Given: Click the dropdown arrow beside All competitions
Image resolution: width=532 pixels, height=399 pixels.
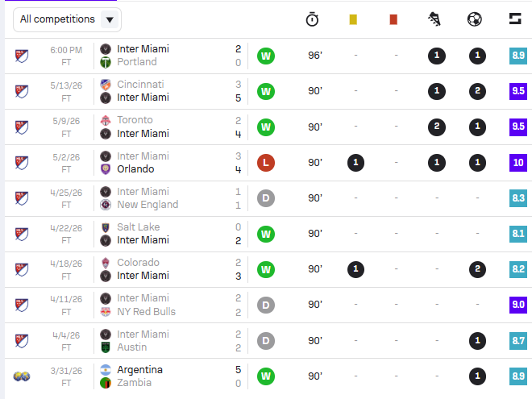Looking at the screenshot, I should click(110, 19).
